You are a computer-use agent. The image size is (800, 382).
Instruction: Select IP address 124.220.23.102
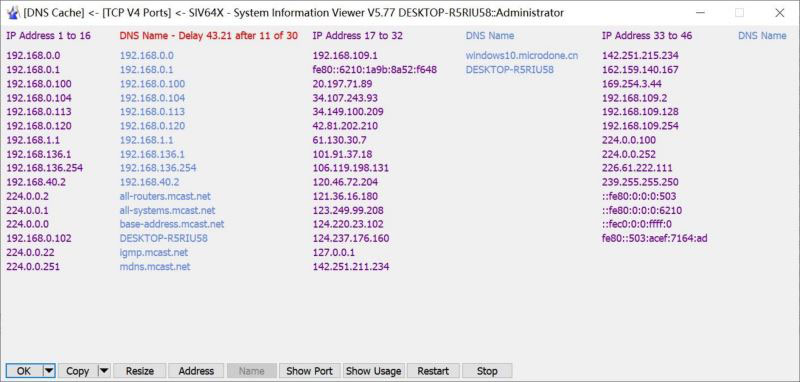(348, 224)
